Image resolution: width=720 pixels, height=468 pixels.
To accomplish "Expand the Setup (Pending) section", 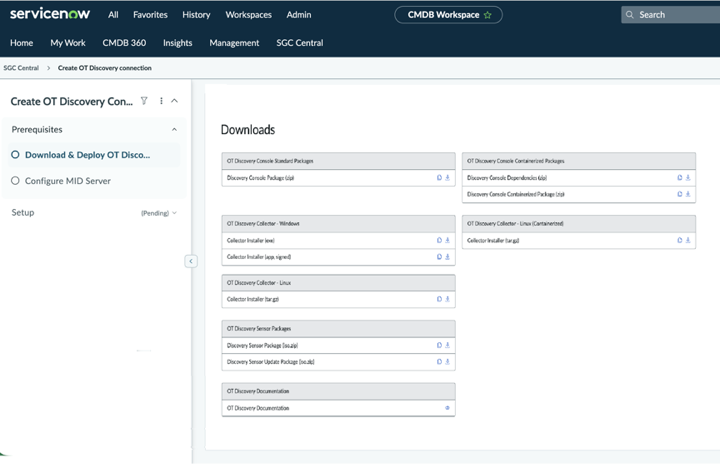I will 174,213.
